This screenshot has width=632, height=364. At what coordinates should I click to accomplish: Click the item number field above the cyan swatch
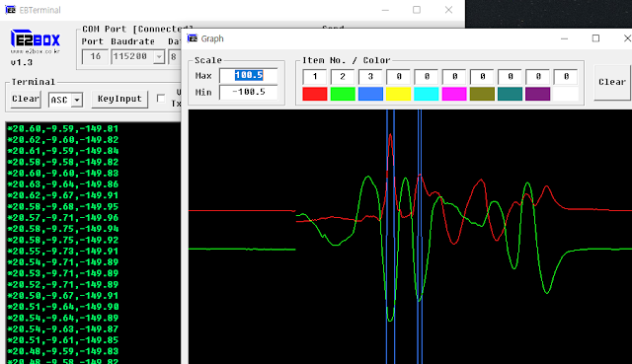click(427, 77)
